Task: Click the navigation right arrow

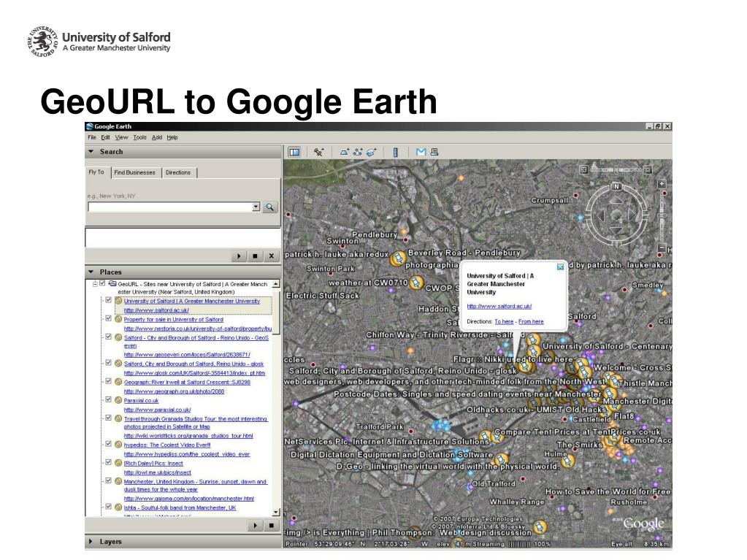Action: pos(632,215)
